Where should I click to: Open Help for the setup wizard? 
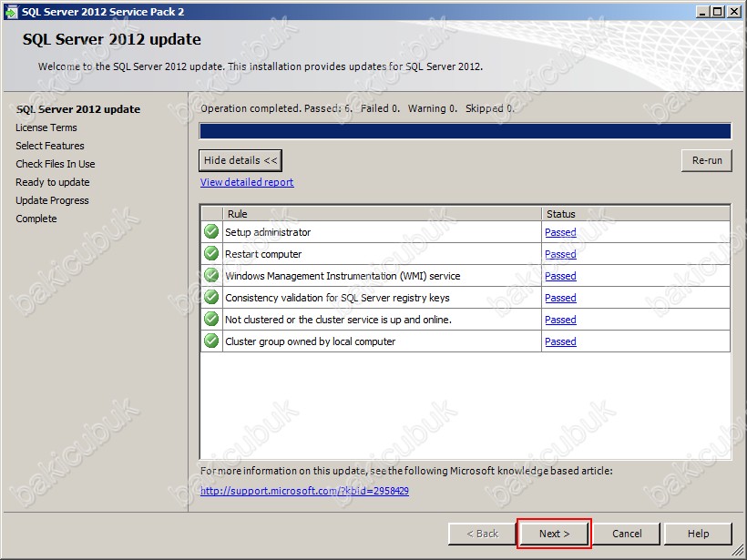pyautogui.click(x=698, y=534)
